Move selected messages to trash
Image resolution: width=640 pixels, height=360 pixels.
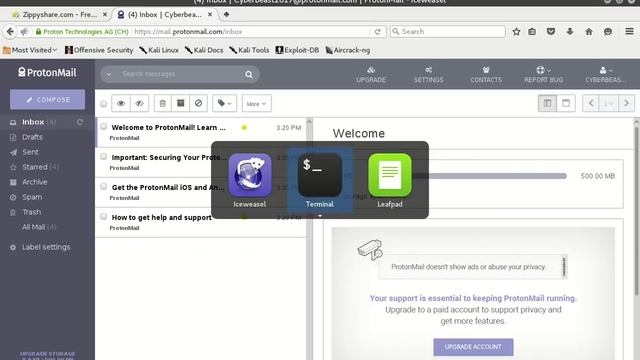pos(162,103)
